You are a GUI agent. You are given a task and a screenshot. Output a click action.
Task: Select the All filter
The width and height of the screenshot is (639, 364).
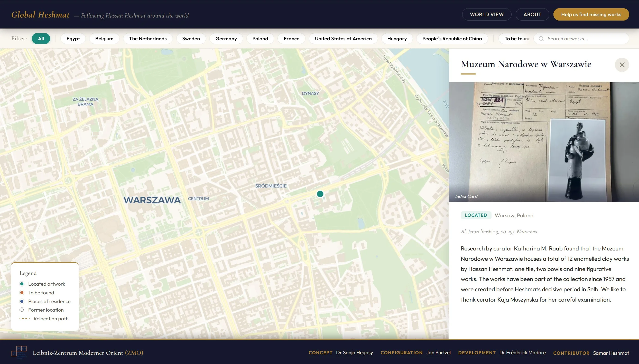pyautogui.click(x=41, y=39)
